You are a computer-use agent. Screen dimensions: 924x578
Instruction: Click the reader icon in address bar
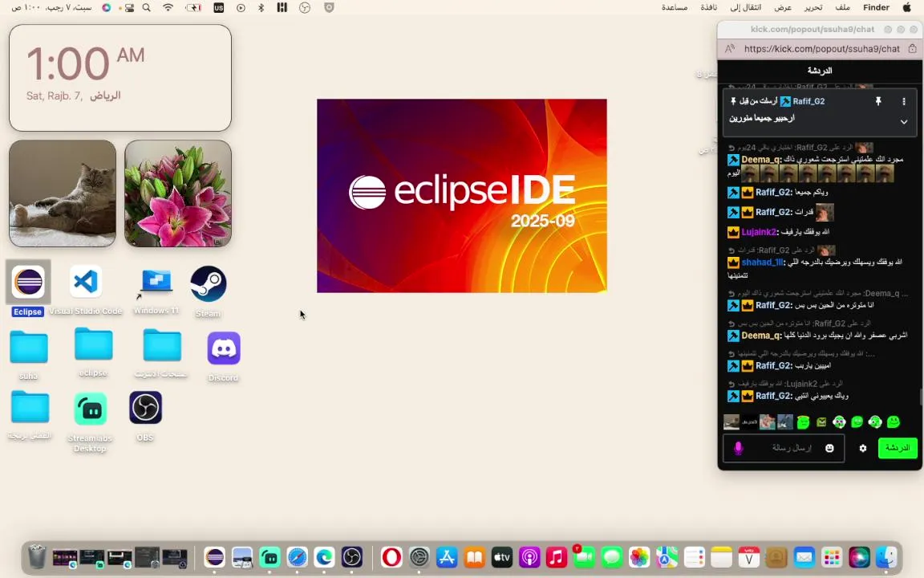(x=730, y=49)
